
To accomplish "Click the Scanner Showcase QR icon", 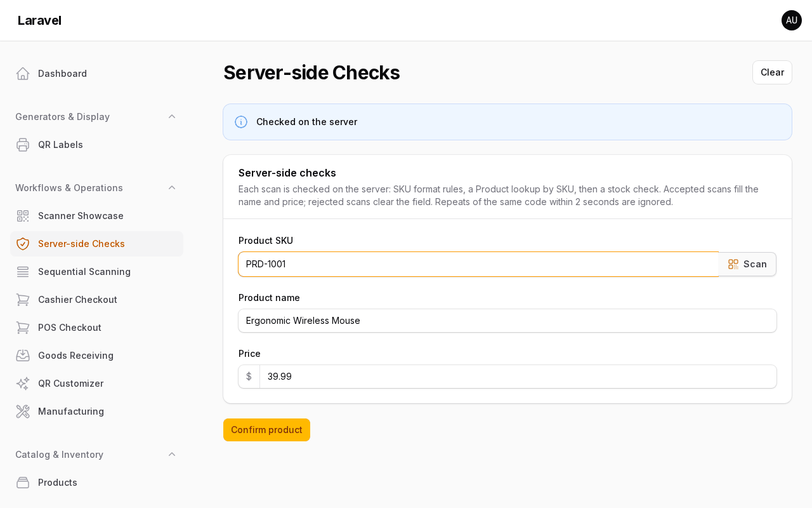I will point(23,216).
